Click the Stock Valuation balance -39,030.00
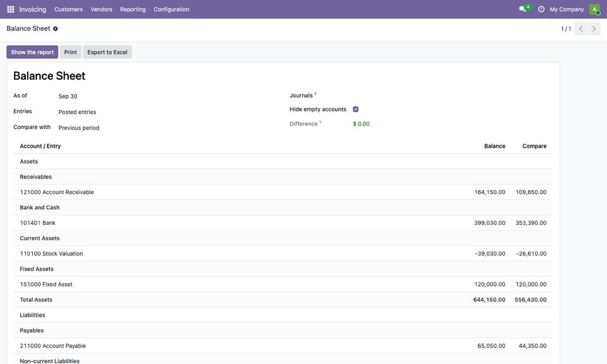The height and width of the screenshot is (364, 607). (490, 254)
